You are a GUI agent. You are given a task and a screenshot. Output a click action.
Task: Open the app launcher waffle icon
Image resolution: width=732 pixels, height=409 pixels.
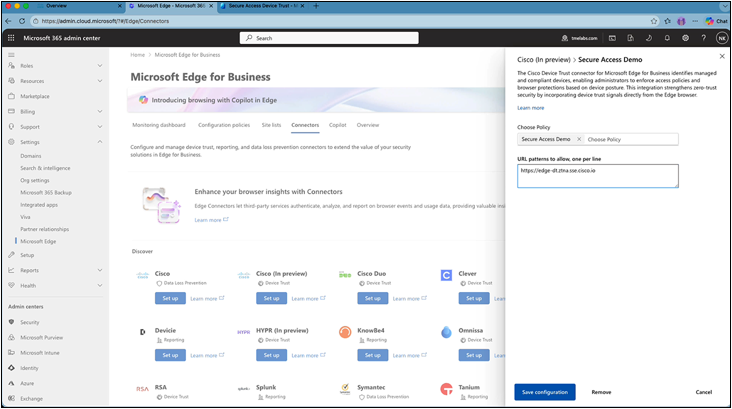11,38
